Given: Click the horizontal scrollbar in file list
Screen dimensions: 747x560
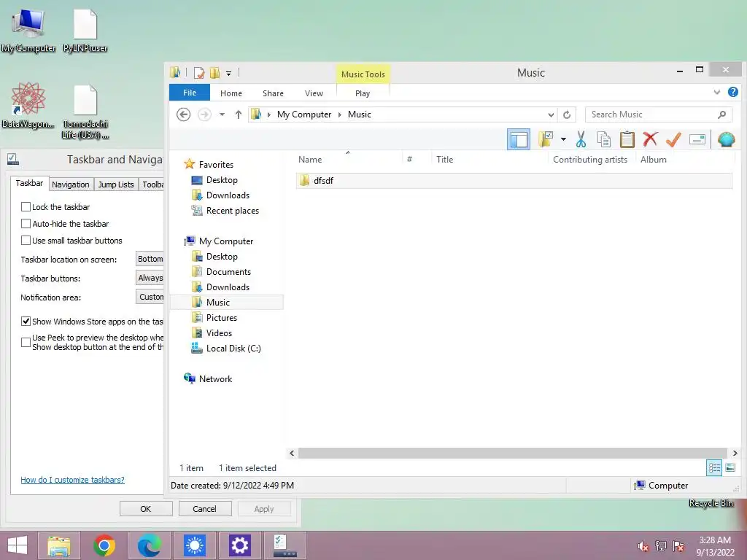Looking at the screenshot, I should pos(513,453).
